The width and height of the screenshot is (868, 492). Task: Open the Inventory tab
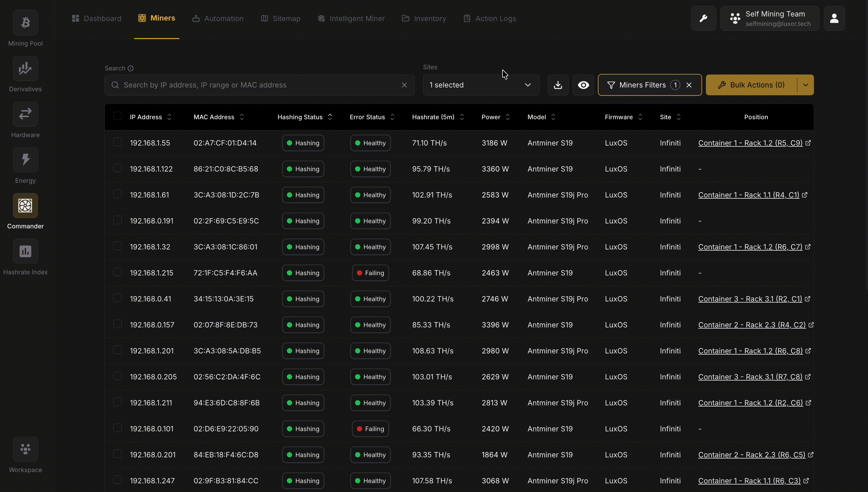pyautogui.click(x=424, y=18)
